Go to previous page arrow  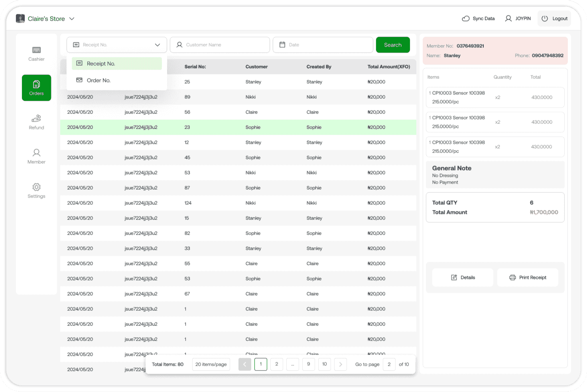(x=245, y=364)
